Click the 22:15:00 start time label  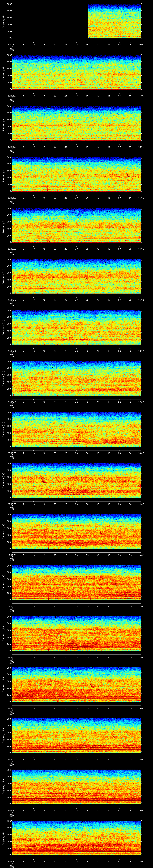[x=12, y=351]
